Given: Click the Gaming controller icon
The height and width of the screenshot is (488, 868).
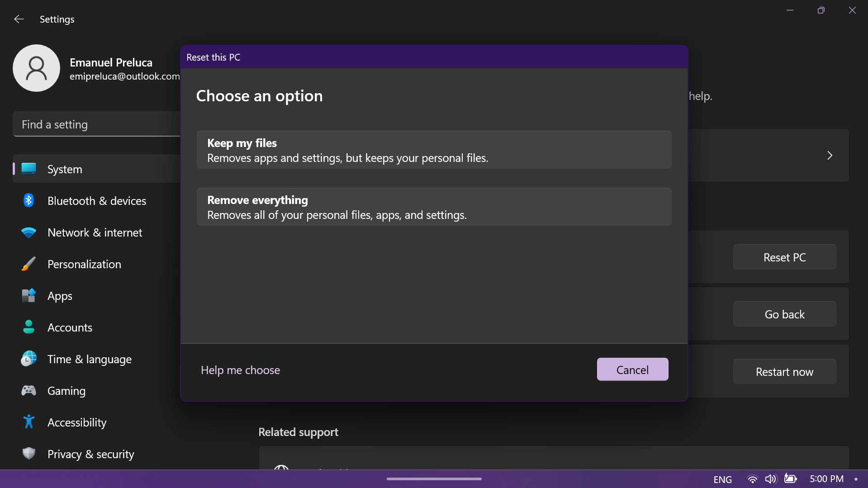Looking at the screenshot, I should click(x=28, y=390).
